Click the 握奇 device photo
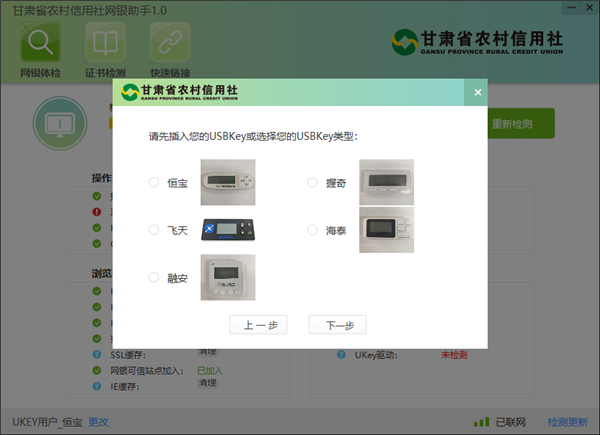Viewport: 600px width, 435px height. [x=386, y=182]
